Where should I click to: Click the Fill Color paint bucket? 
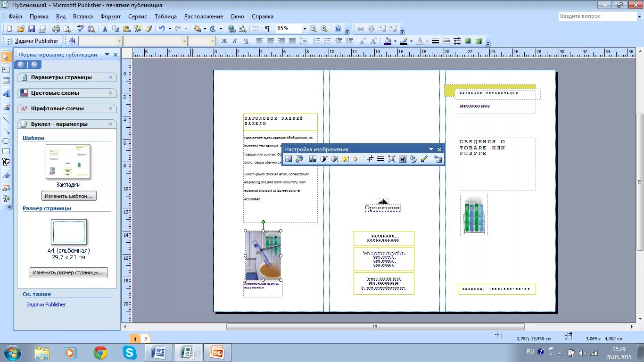point(387,41)
